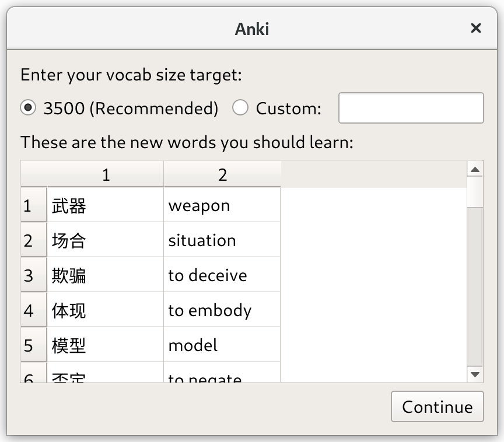The image size is (504, 442).
Task: Select the cell 模型
Action: (106, 345)
